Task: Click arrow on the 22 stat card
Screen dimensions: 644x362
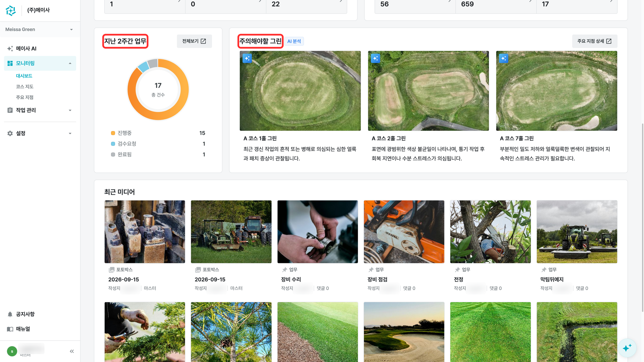Action: click(341, 1)
